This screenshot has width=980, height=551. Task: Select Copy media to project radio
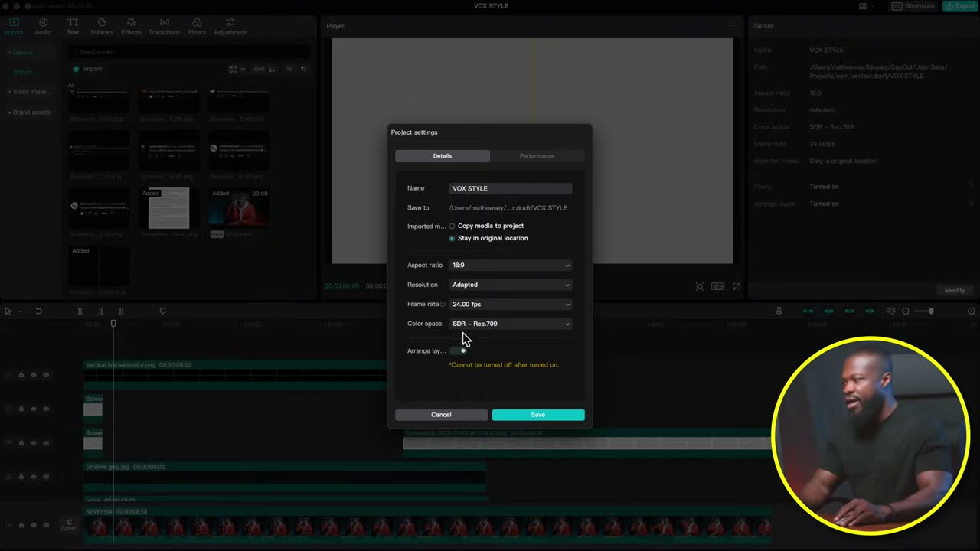coord(452,226)
